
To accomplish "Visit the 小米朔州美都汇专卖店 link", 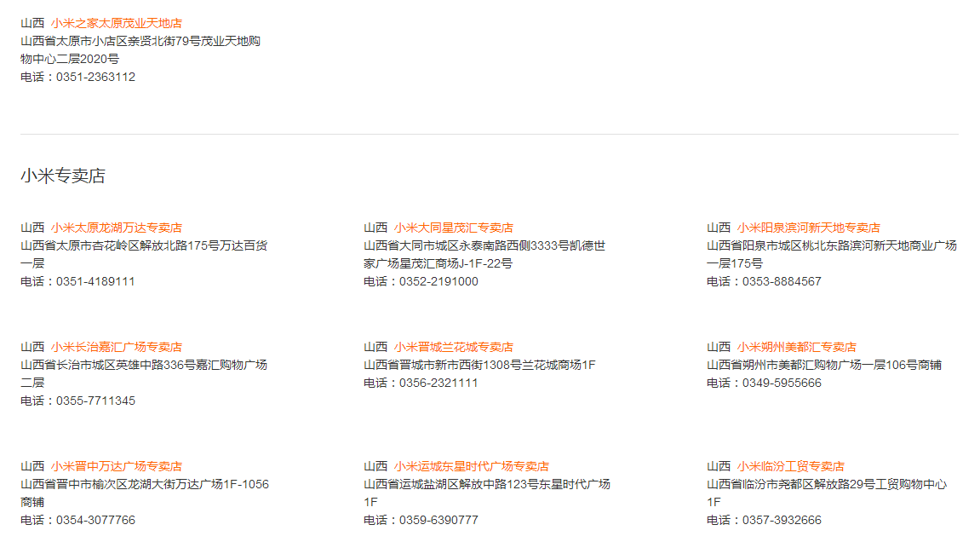I will coord(796,347).
